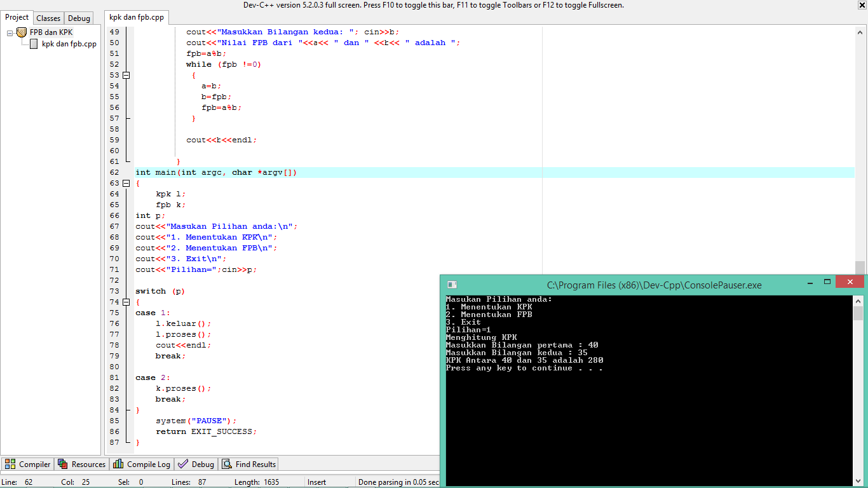The image size is (868, 488).
Task: Click 'while (fpb !=0)' on line 52
Action: click(224, 64)
